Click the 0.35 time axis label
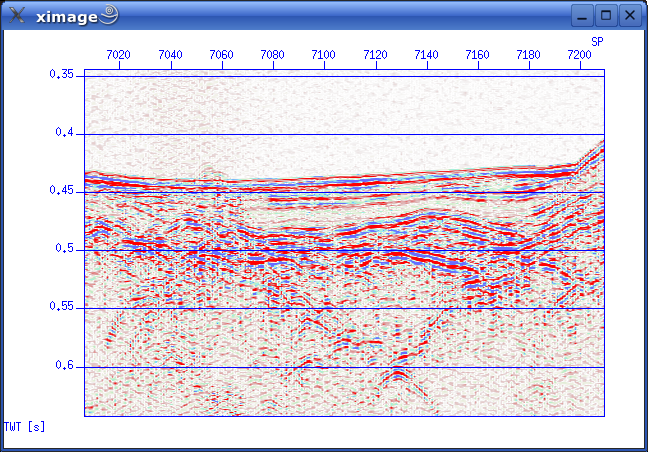The width and height of the screenshot is (648, 452). tap(62, 74)
